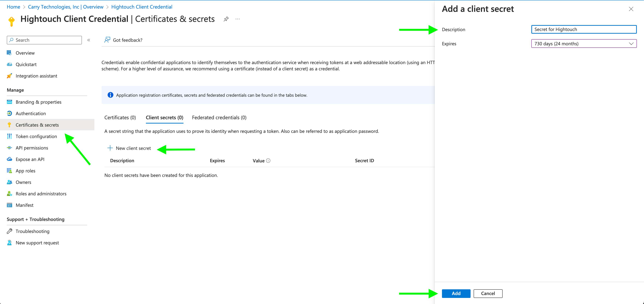Viewport: 644px width, 304px height.
Task: Click the Troubleshooting wrench icon
Action: coord(9,231)
